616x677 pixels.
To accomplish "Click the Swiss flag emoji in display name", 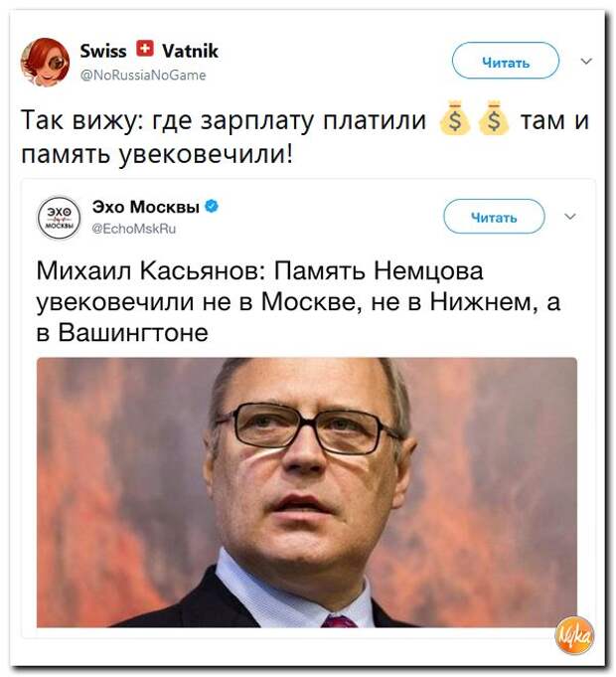I will (145, 49).
